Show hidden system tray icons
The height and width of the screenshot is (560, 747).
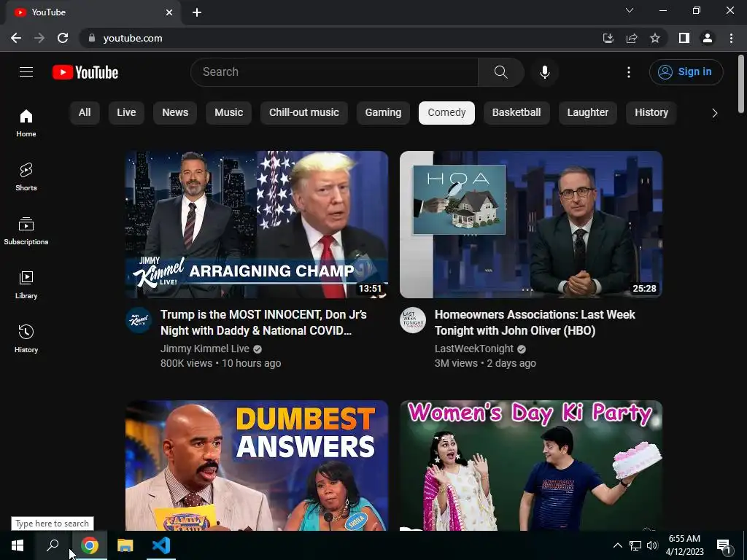(x=617, y=545)
